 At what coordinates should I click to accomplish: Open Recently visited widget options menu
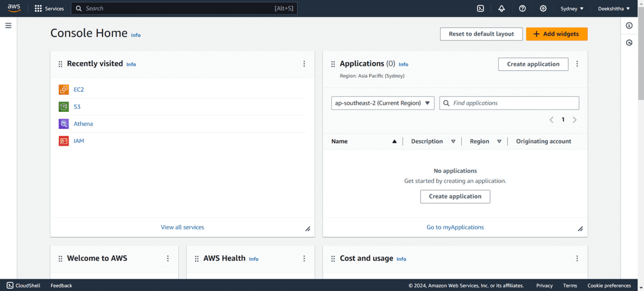[x=304, y=64]
